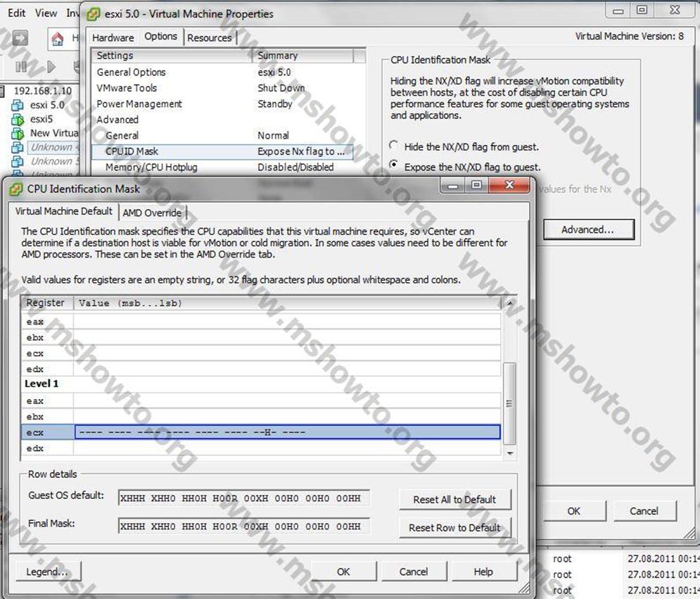
Task: Click the Advanced... button
Action: click(x=588, y=229)
